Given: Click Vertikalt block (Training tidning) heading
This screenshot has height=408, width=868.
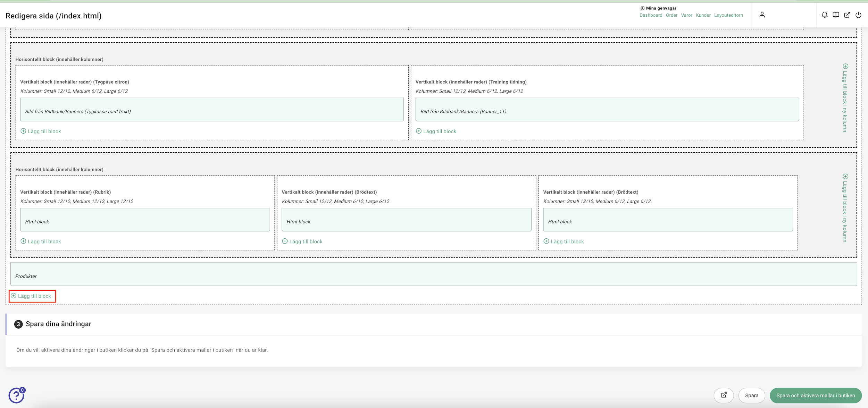Looking at the screenshot, I should tap(471, 82).
